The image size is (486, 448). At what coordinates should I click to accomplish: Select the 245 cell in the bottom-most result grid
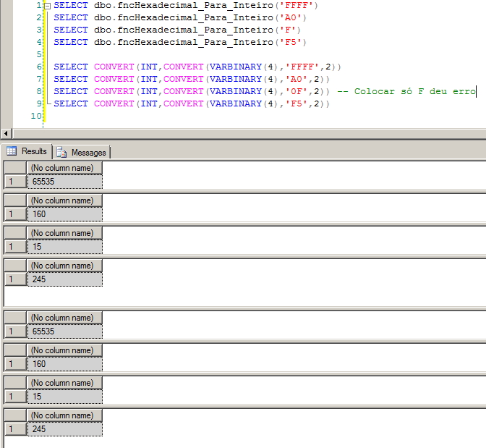tap(64, 429)
